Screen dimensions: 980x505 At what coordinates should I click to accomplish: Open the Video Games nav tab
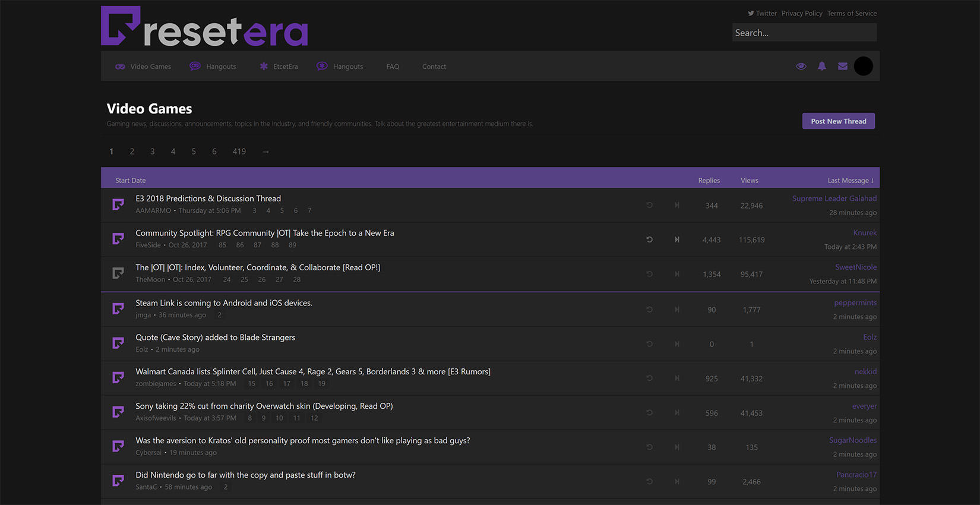point(143,67)
